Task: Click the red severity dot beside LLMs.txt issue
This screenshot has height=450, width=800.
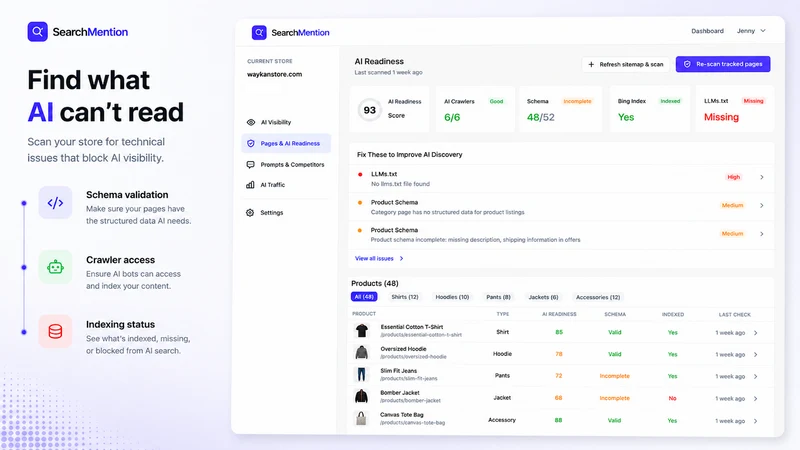Action: [360, 174]
